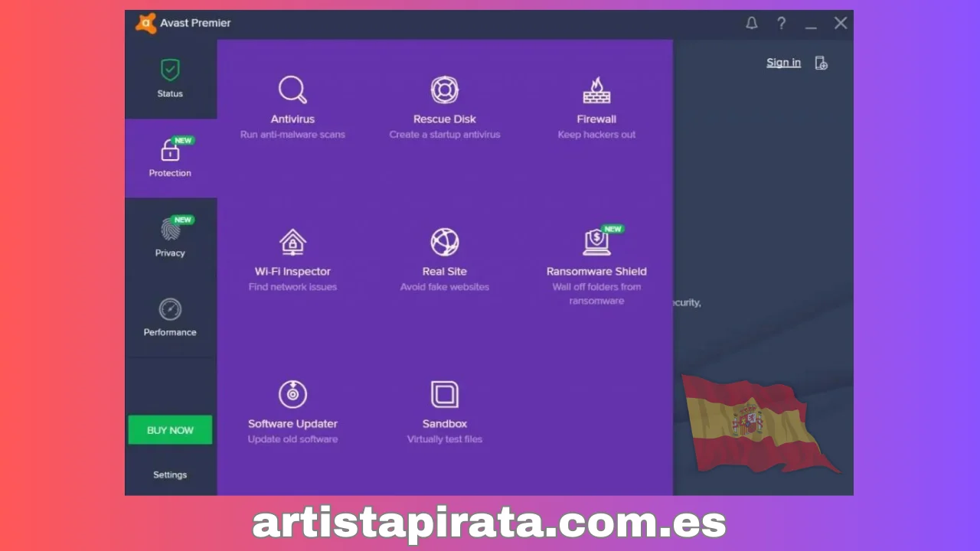Click the Antivirus title text

point(292,119)
